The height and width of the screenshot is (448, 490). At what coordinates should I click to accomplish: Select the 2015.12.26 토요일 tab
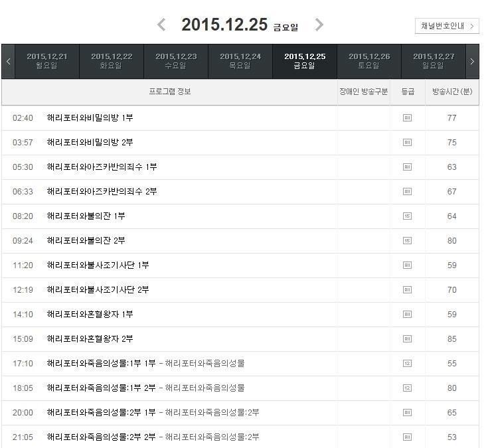point(369,61)
